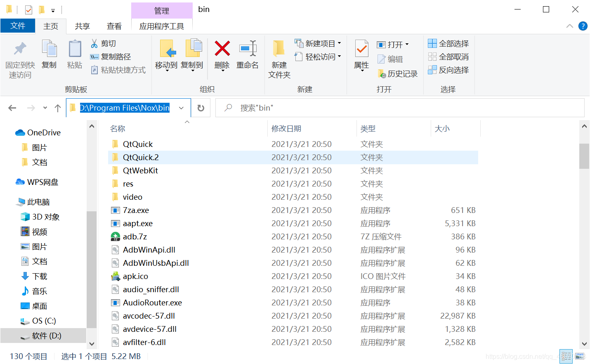Go up one level with up arrow
590x364 pixels.
click(58, 108)
